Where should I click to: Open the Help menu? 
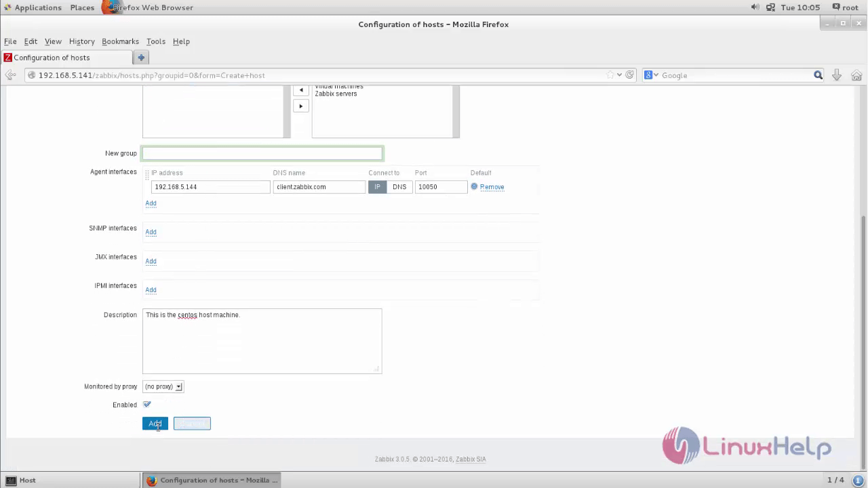[181, 41]
